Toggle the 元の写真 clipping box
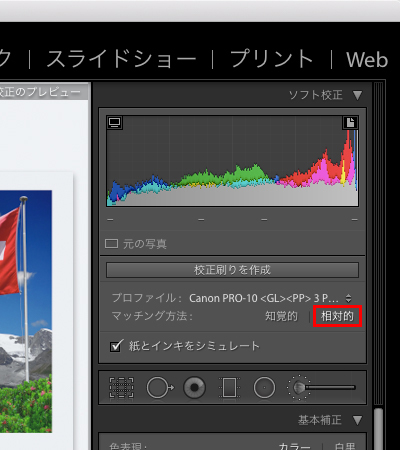 [111, 244]
